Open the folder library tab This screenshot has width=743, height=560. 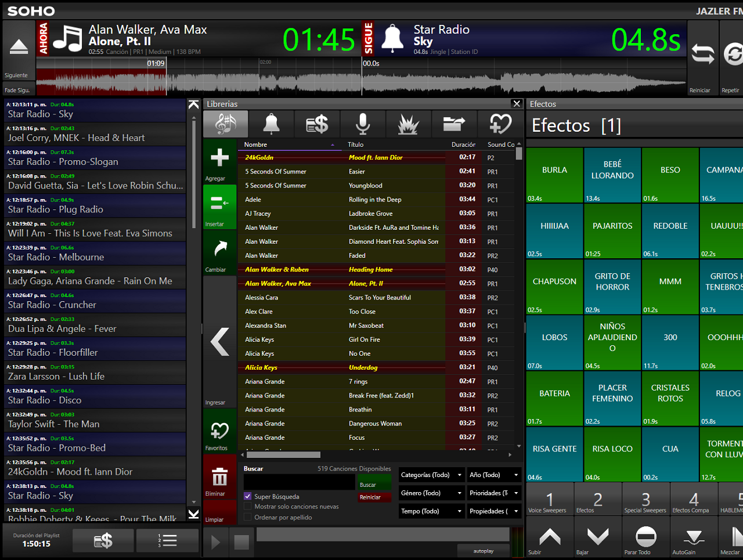click(455, 124)
